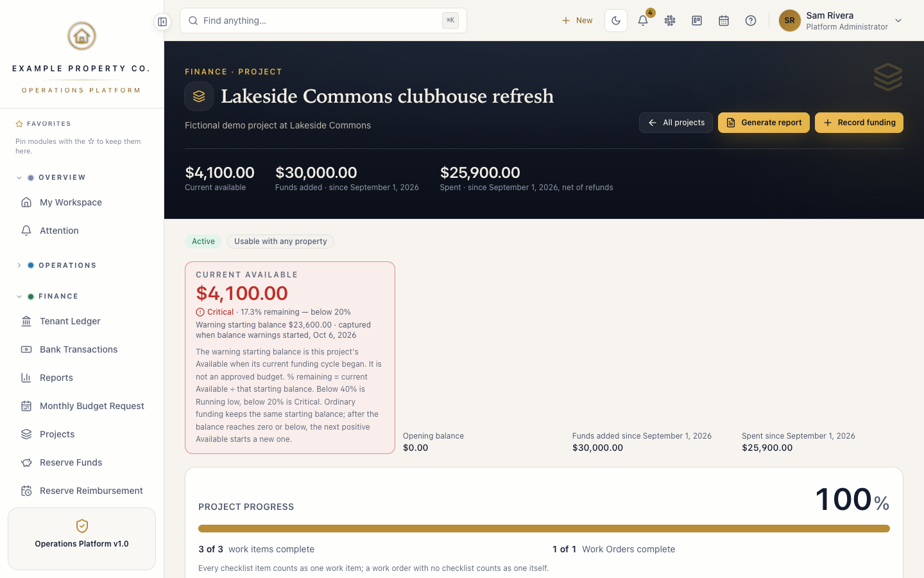Click the $25,900.00 Spent value in the header
The image size is (924, 578).
click(480, 172)
